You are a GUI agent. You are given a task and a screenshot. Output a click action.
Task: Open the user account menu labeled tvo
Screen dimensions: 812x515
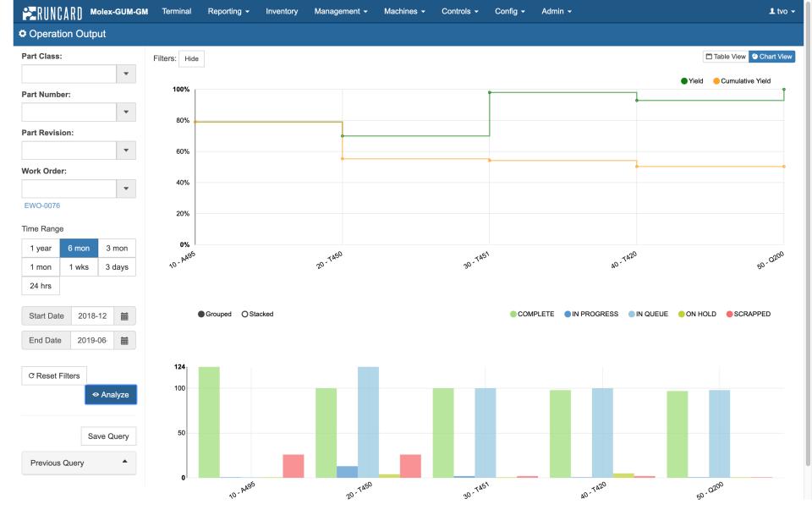click(x=782, y=11)
